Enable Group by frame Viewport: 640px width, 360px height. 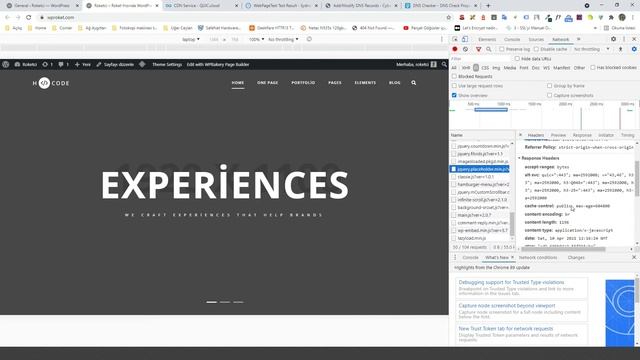point(549,86)
